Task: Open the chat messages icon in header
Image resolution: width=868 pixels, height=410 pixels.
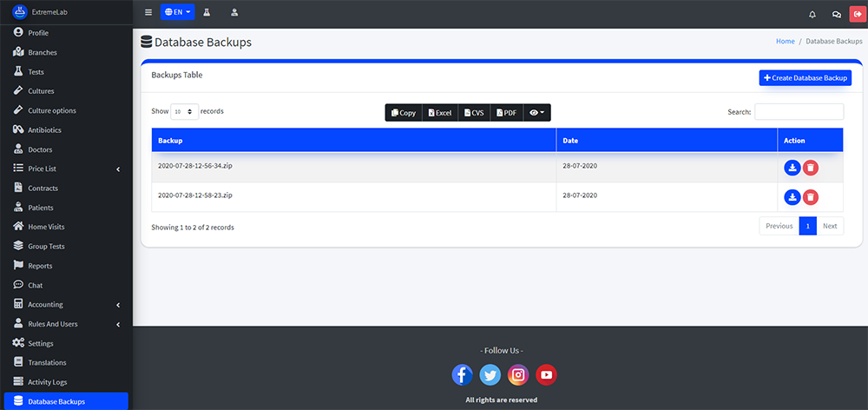Action: point(836,14)
